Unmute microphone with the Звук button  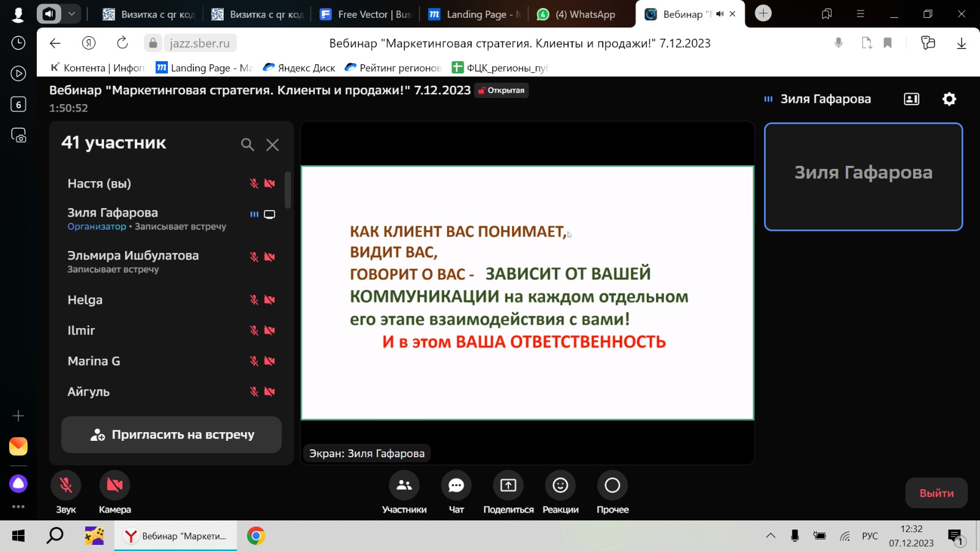pos(66,485)
